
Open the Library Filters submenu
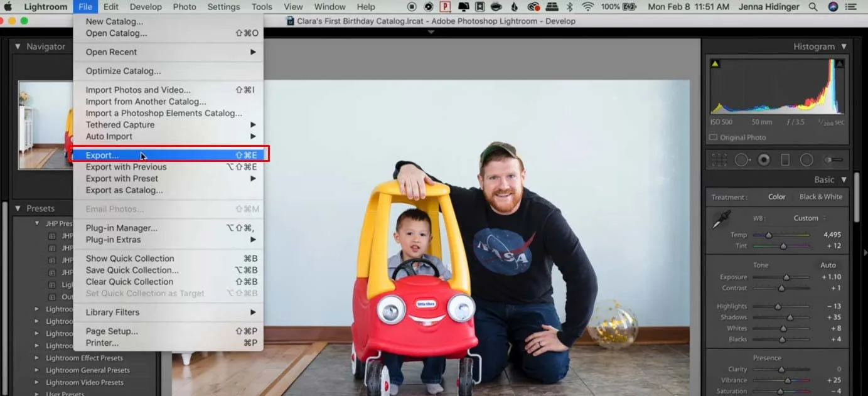(x=168, y=312)
